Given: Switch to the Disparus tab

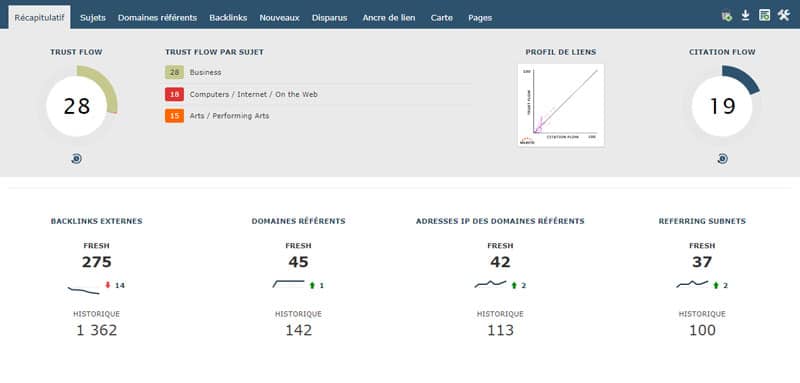Looking at the screenshot, I should 330,17.
